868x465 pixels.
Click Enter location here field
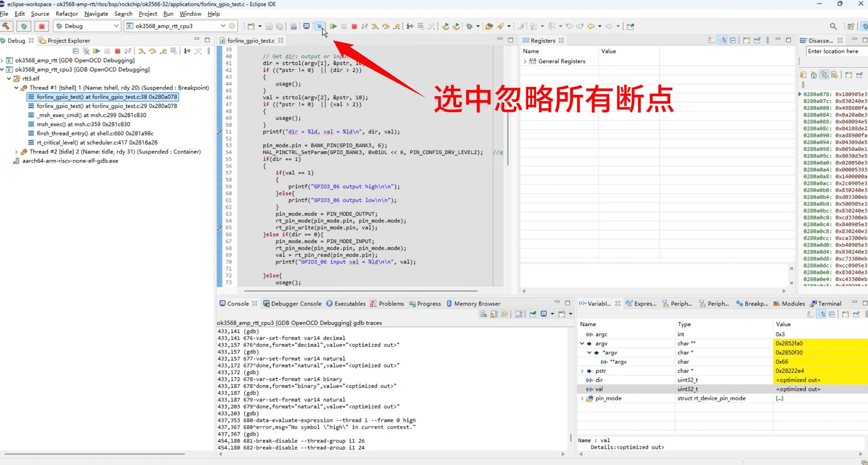(x=833, y=51)
